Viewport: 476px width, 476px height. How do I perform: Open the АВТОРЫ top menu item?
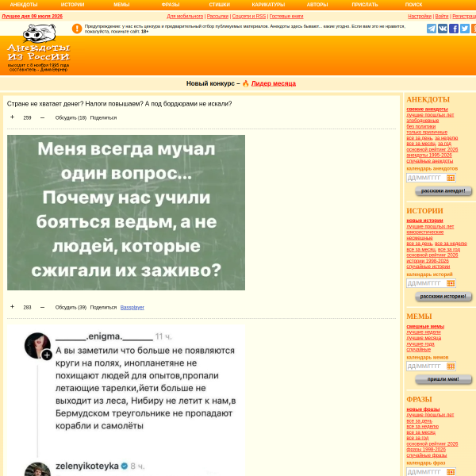coord(317,5)
